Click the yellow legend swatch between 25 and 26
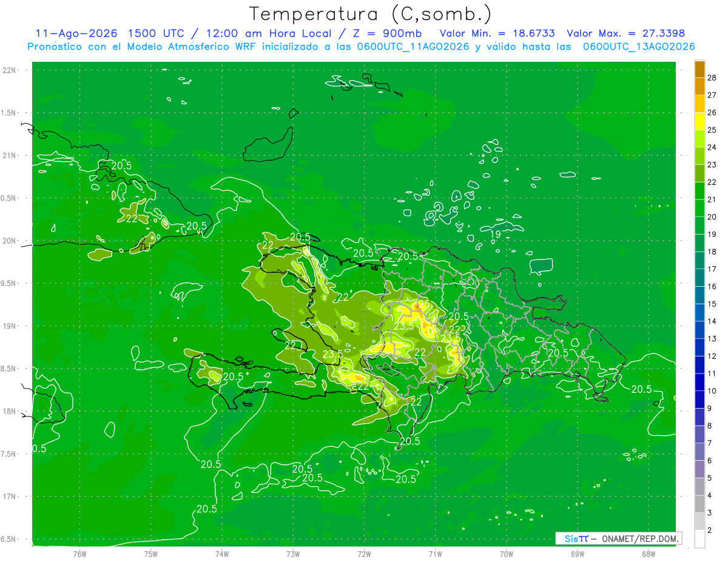This screenshot has height=562, width=728. (x=699, y=121)
